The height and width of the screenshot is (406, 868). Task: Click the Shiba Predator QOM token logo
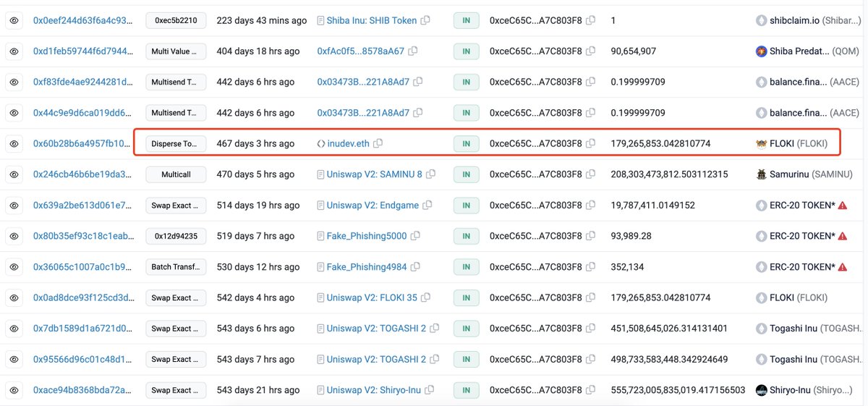coord(761,51)
